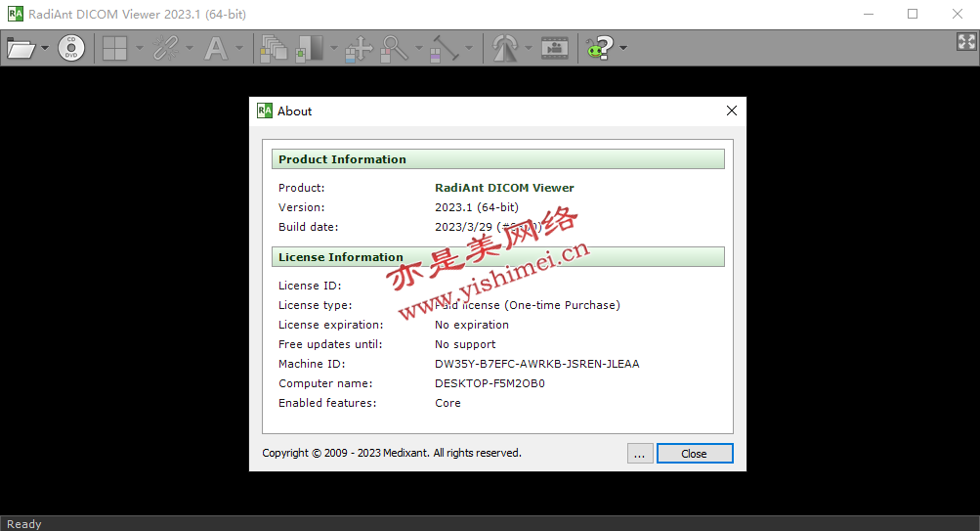Expand the help icon dropdown arrow
Screen dimensions: 980x531
[623, 48]
